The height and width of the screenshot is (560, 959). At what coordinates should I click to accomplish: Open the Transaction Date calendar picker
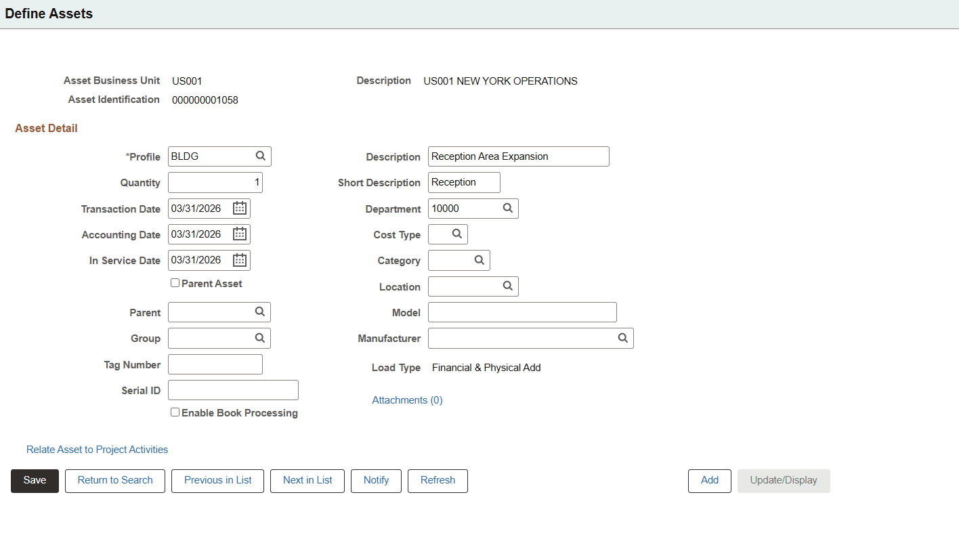pyautogui.click(x=239, y=208)
